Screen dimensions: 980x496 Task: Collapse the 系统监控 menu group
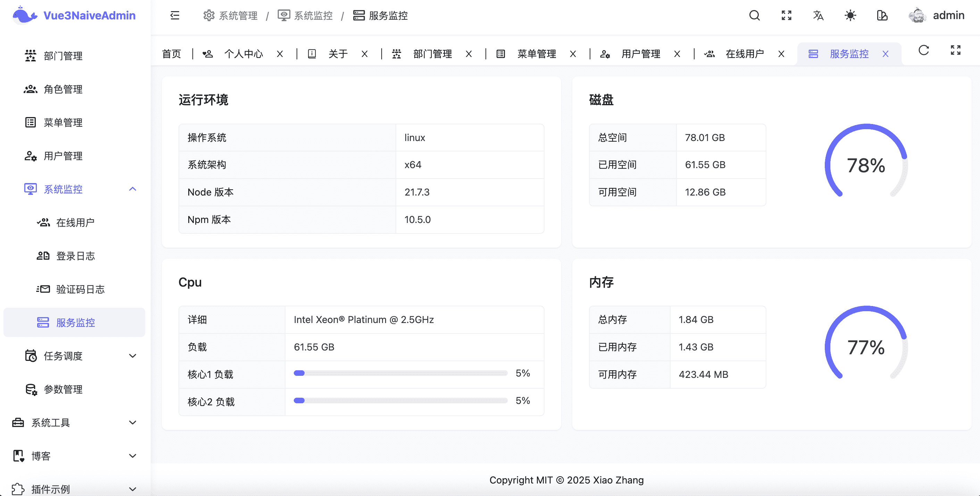132,189
